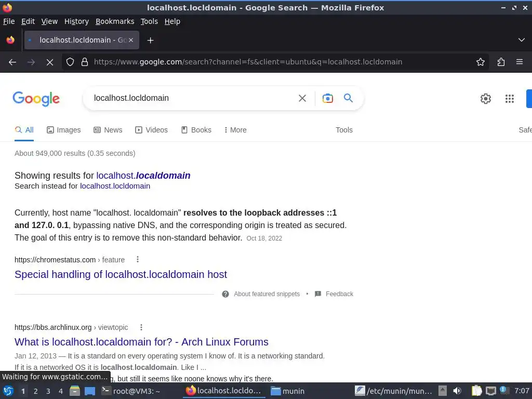Image resolution: width=532 pixels, height=399 pixels.
Task: Submit search with magnifier icon
Action: click(x=349, y=98)
